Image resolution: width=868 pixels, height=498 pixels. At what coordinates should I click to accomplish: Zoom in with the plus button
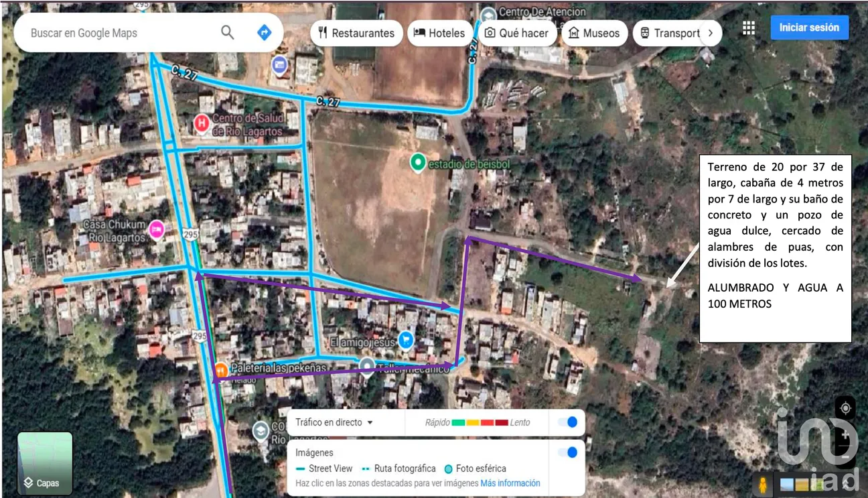tap(845, 436)
